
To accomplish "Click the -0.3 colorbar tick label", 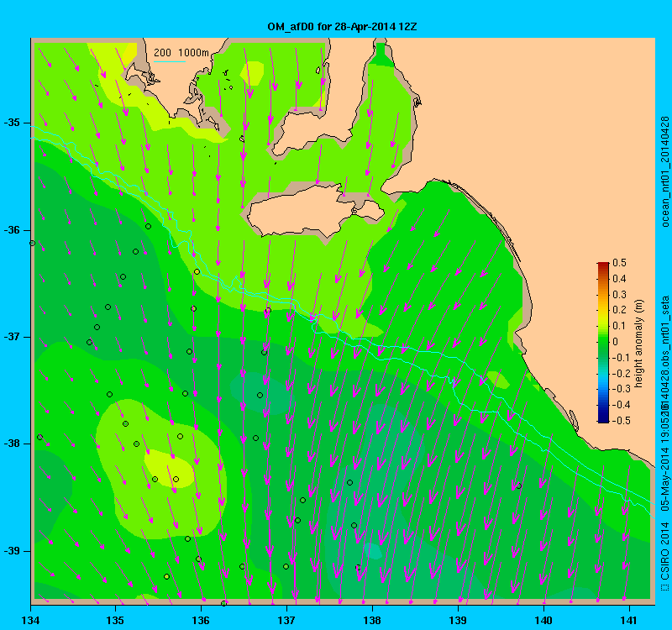I will pyautogui.click(x=620, y=389).
